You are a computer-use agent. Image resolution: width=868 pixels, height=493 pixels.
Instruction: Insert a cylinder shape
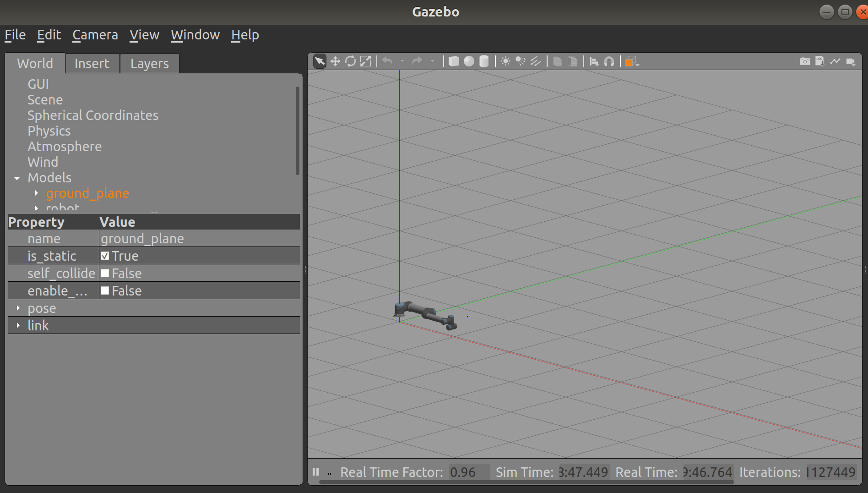tap(484, 61)
